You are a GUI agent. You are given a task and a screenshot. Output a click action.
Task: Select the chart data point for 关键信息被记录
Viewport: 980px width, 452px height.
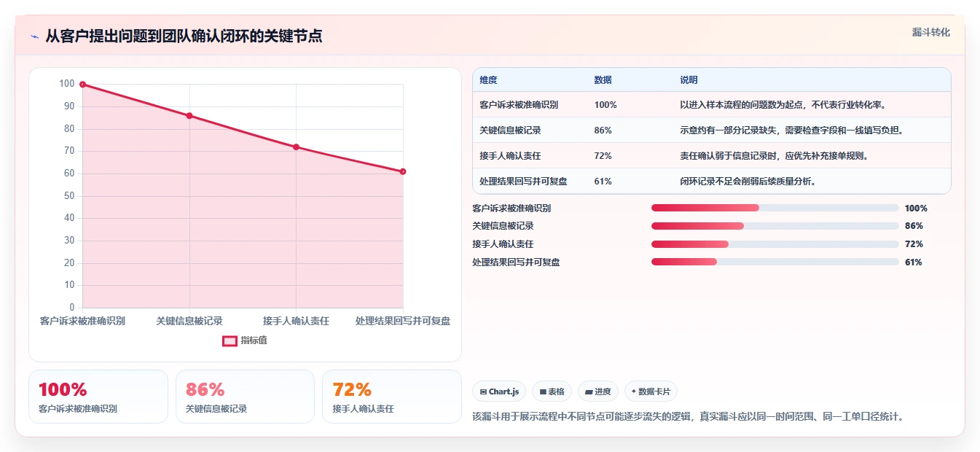[x=189, y=116]
